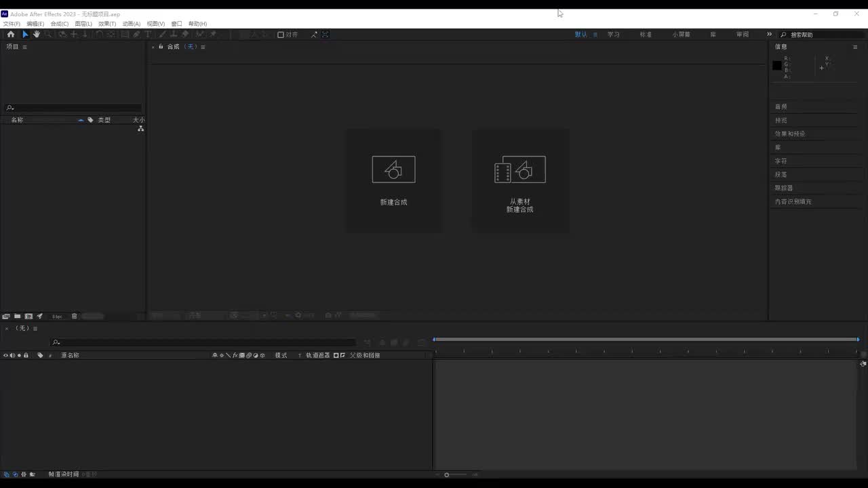Toggle In/Out/Duration pane at timeline bottom
Screen dimensions: 868x488
(x=24, y=474)
